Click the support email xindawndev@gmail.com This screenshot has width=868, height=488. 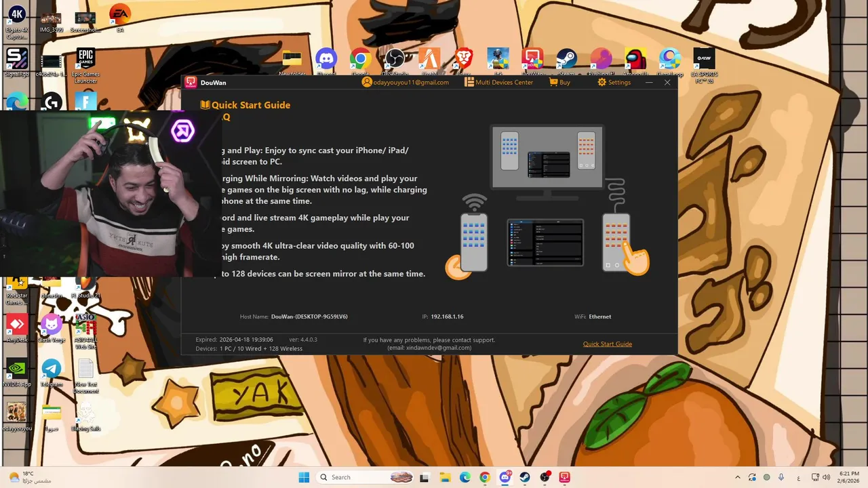[x=429, y=348]
